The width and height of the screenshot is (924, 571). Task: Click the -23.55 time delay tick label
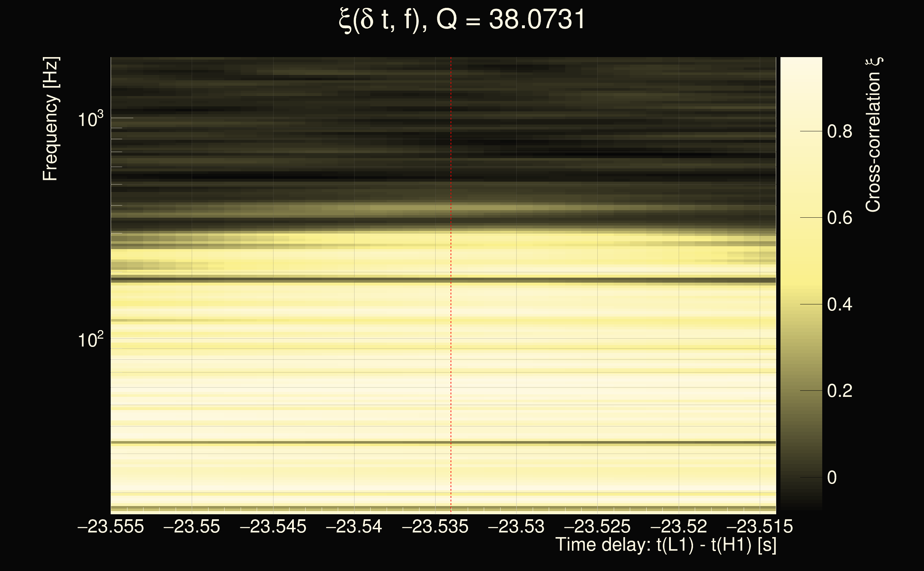click(x=191, y=526)
